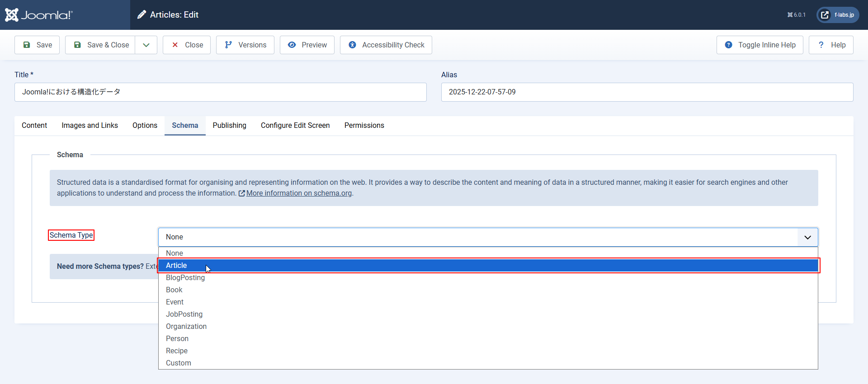Click the Save button with disk icon

tap(37, 45)
